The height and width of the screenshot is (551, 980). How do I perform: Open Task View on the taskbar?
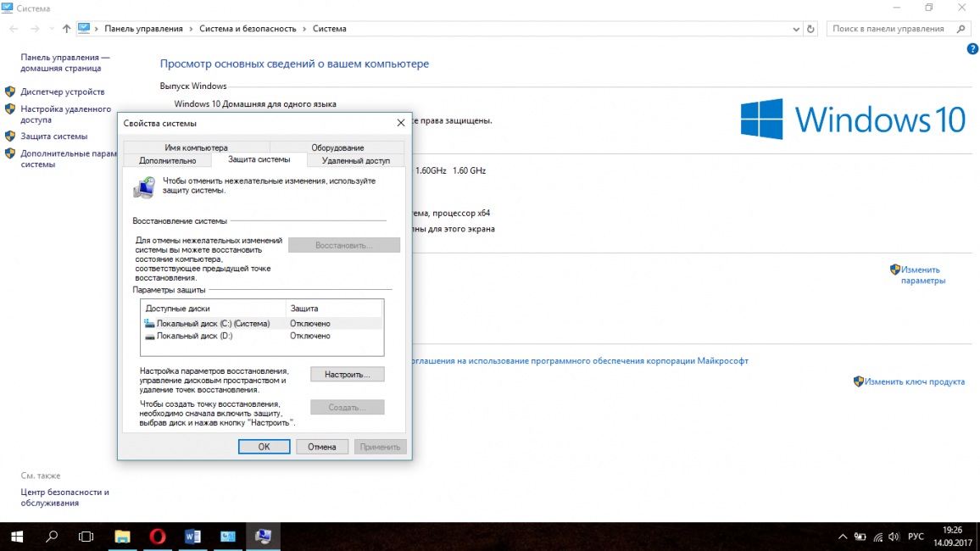86,537
